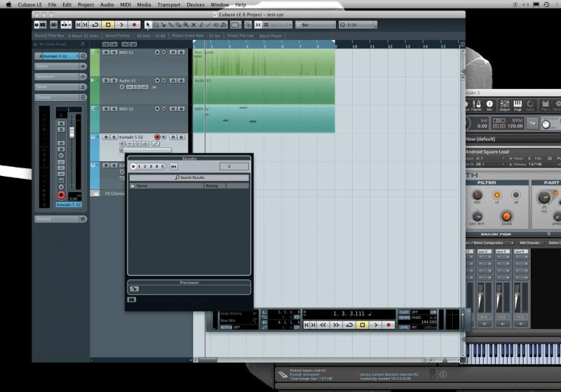Expand the Inserts inspector section
This screenshot has width=561, height=392.
tap(61, 66)
